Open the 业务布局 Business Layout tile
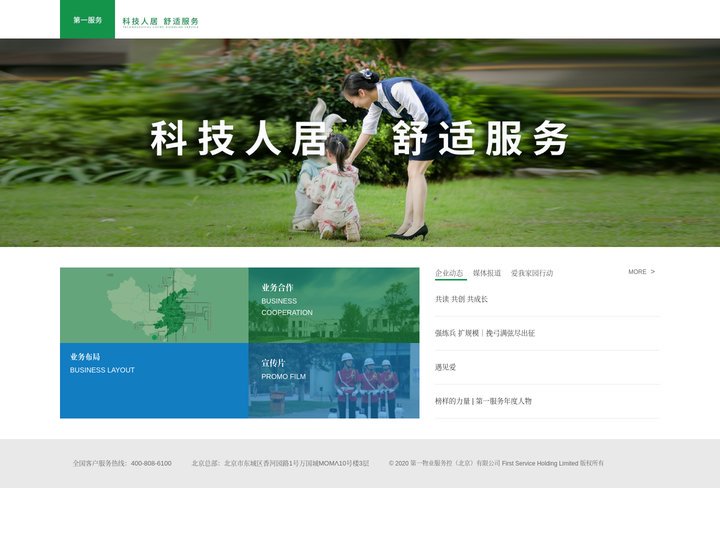This screenshot has height=540, width=720. (154, 380)
